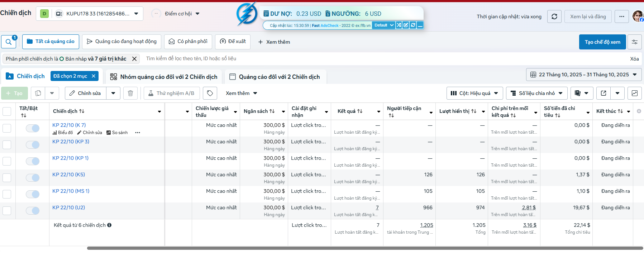The image size is (644, 272).
Task: Open the three-dot menu beside Xem lại và đăng
Action: tap(622, 16)
